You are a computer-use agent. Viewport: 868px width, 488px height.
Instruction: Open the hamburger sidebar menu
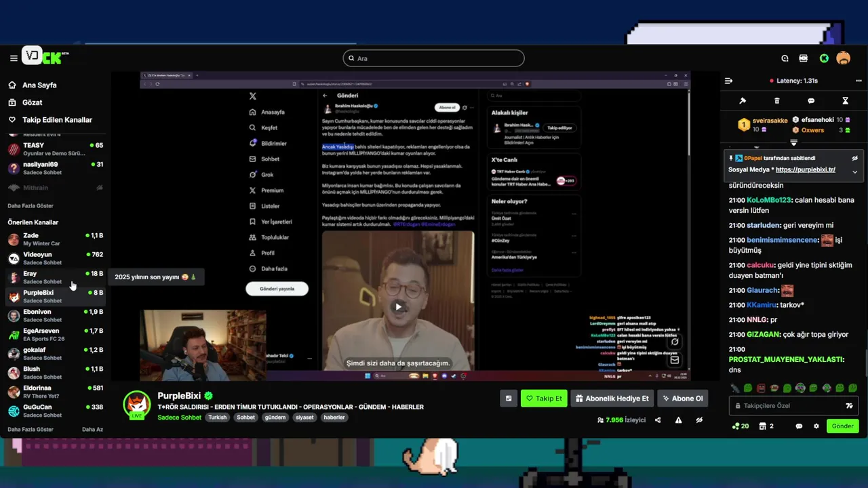pyautogui.click(x=14, y=58)
